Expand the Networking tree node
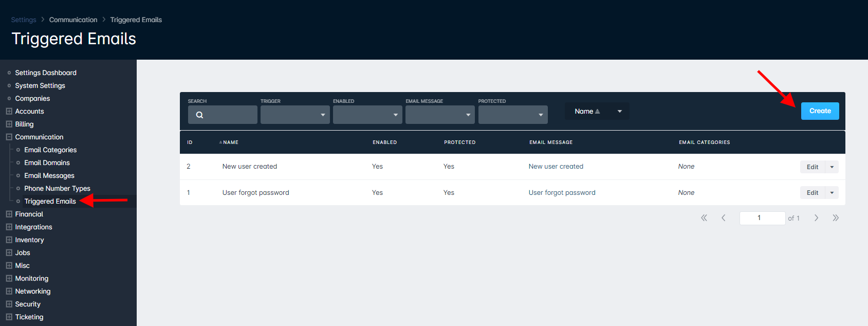The image size is (868, 326). coord(9,291)
